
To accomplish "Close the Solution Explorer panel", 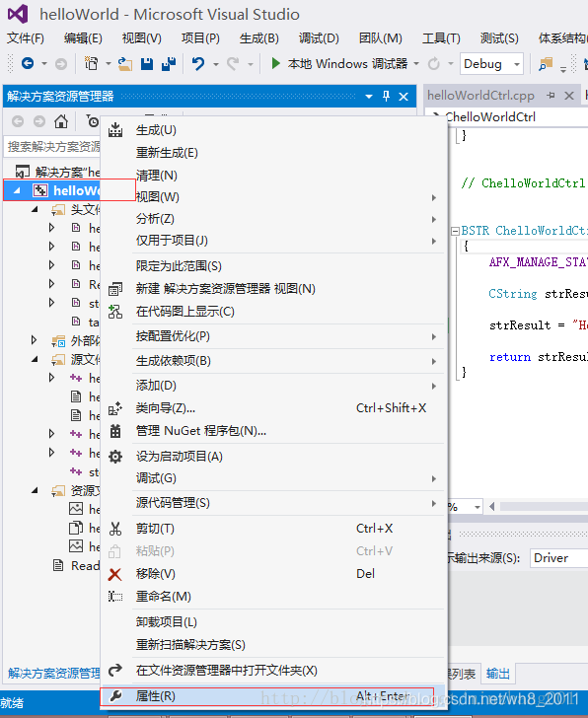I will tap(404, 97).
